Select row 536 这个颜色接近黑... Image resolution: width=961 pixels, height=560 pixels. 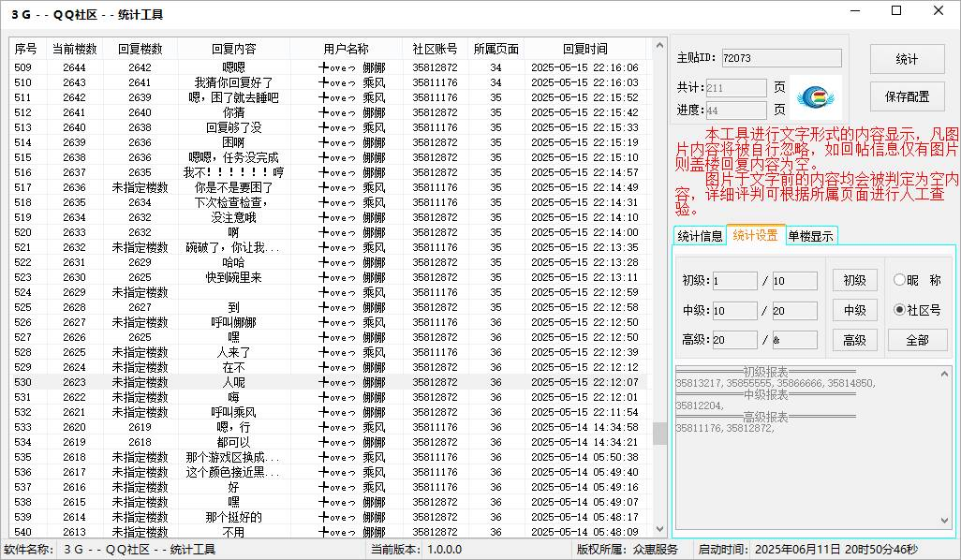coord(327,472)
